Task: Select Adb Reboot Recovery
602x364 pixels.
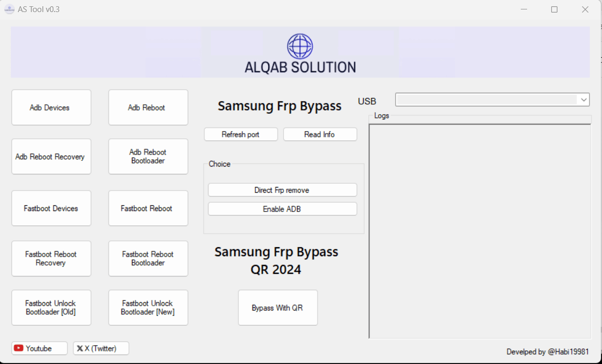Action: coord(51,157)
